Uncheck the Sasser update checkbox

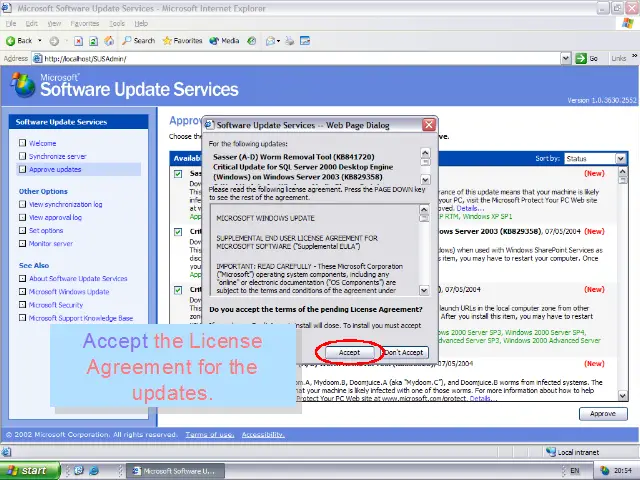pyautogui.click(x=178, y=174)
